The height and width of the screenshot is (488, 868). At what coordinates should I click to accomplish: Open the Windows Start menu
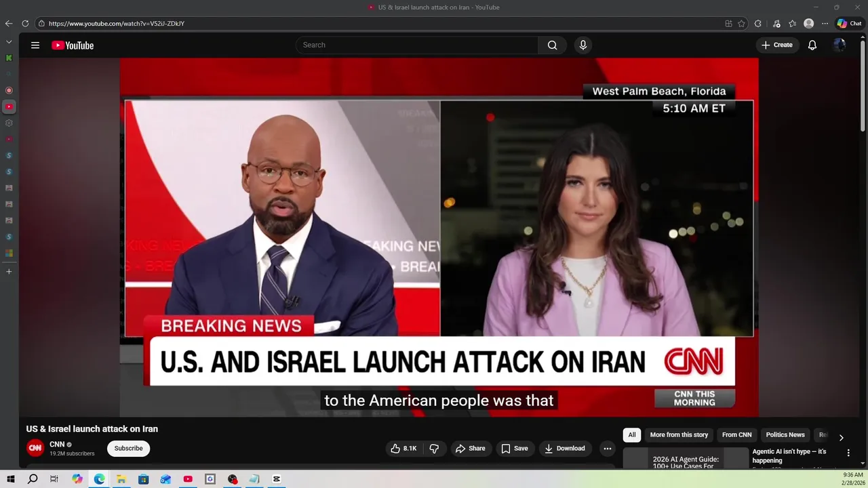click(x=11, y=479)
